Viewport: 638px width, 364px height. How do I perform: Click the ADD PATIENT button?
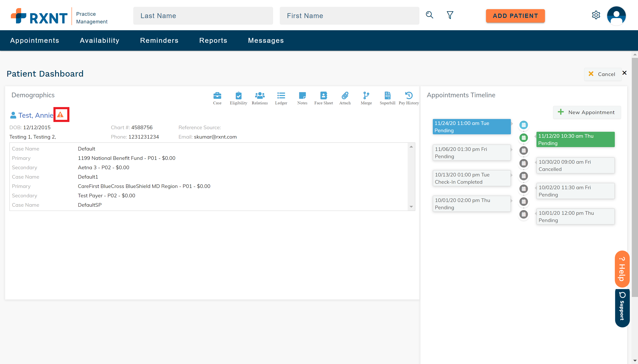click(x=515, y=16)
